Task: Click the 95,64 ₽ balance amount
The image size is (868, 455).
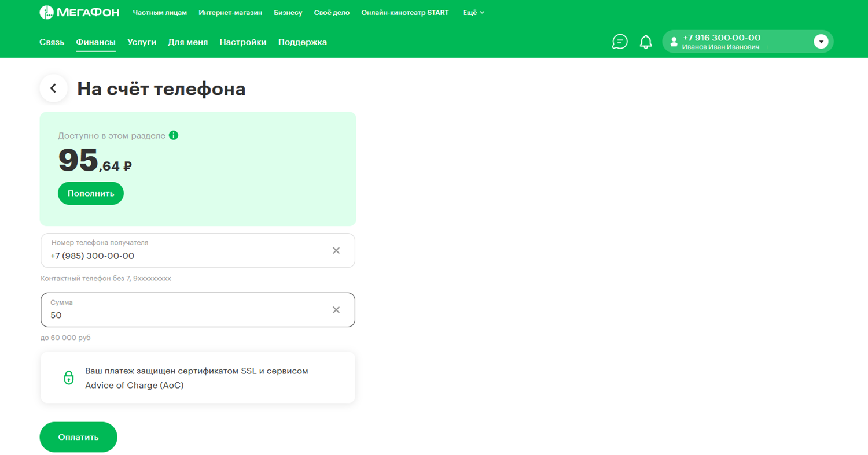Action: [95, 161]
